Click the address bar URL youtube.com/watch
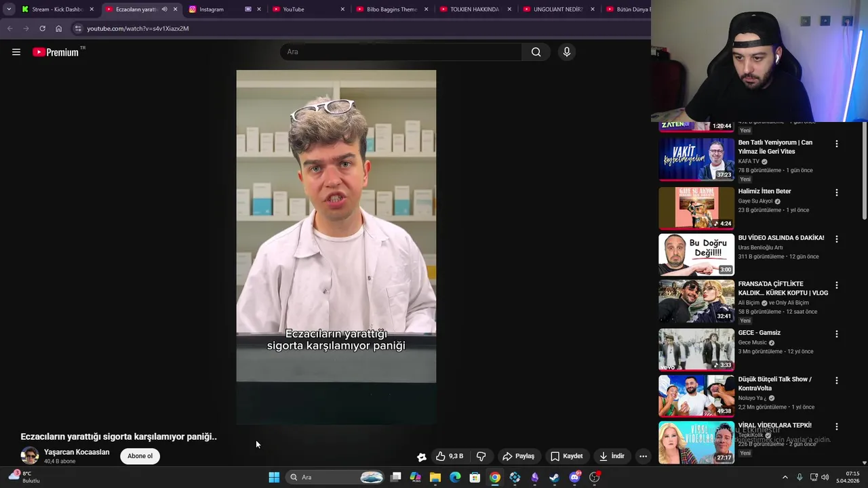The width and height of the screenshot is (868, 488). pyautogui.click(x=138, y=28)
